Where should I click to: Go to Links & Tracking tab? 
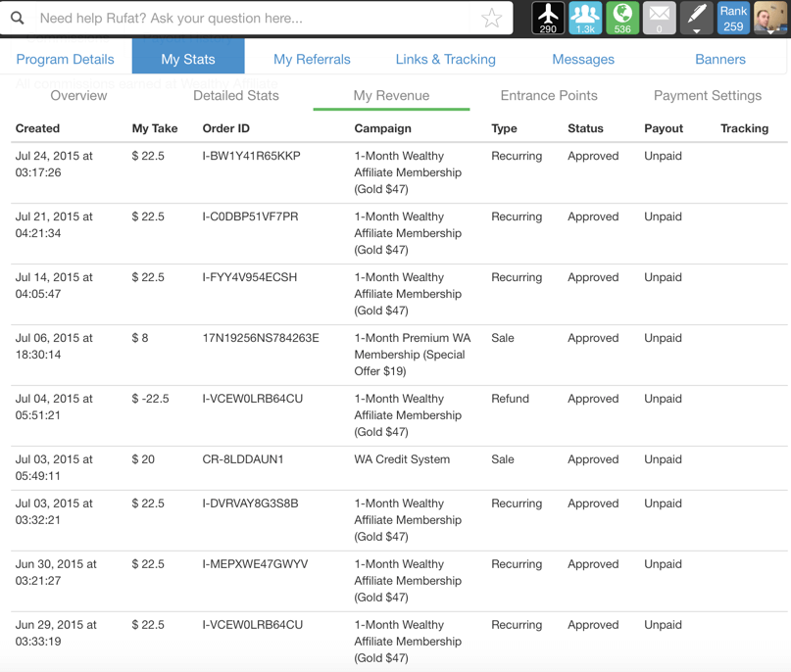445,59
